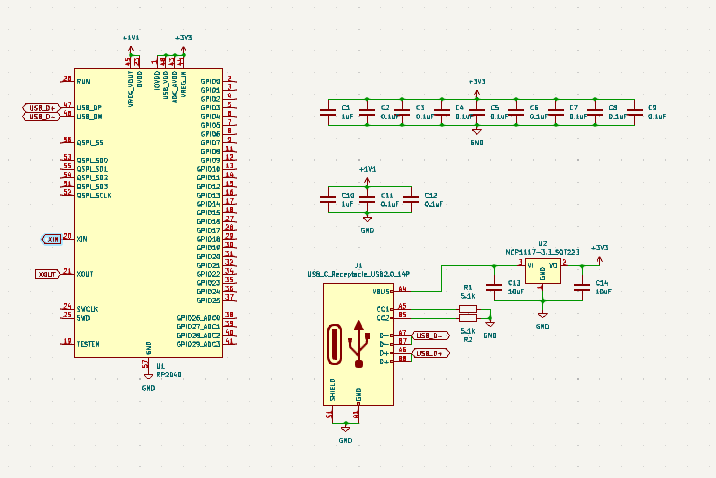Select capacitor C14 at regulator output

point(582,288)
